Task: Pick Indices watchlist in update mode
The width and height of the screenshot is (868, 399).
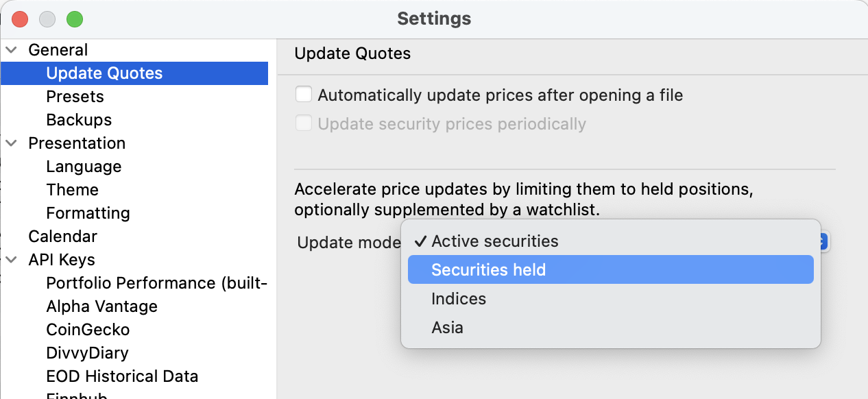Action: pos(458,299)
